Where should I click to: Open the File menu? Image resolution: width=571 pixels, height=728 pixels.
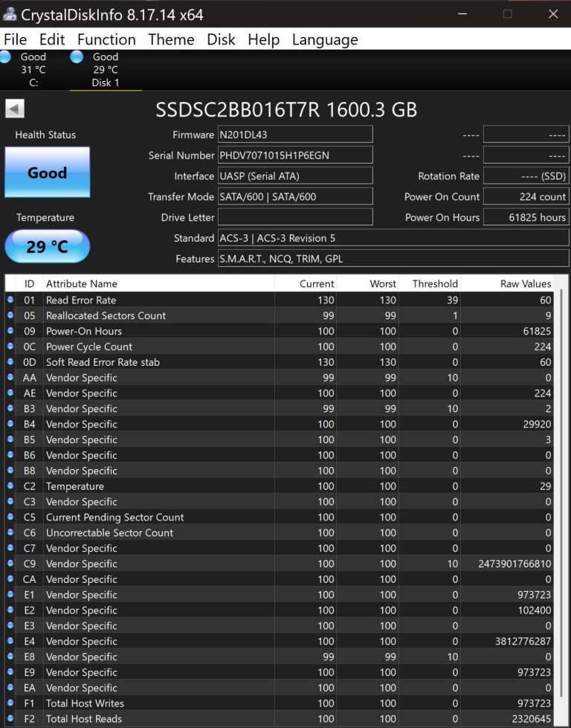pos(15,39)
